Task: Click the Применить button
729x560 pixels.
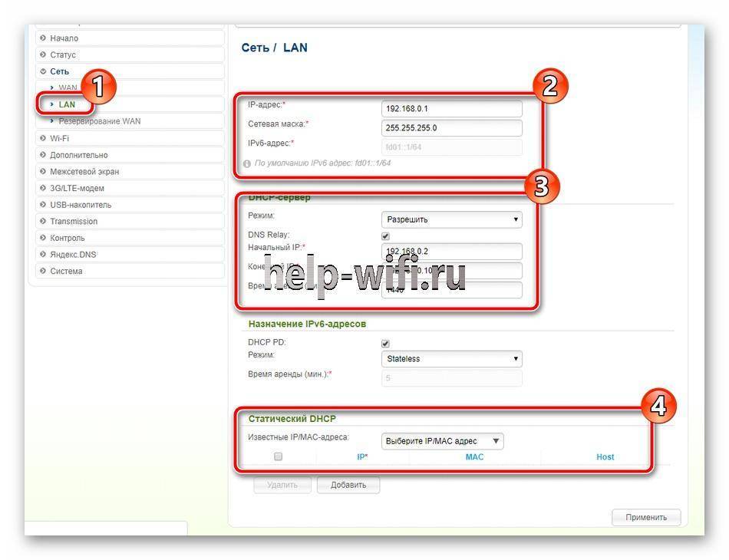Action: point(646,517)
